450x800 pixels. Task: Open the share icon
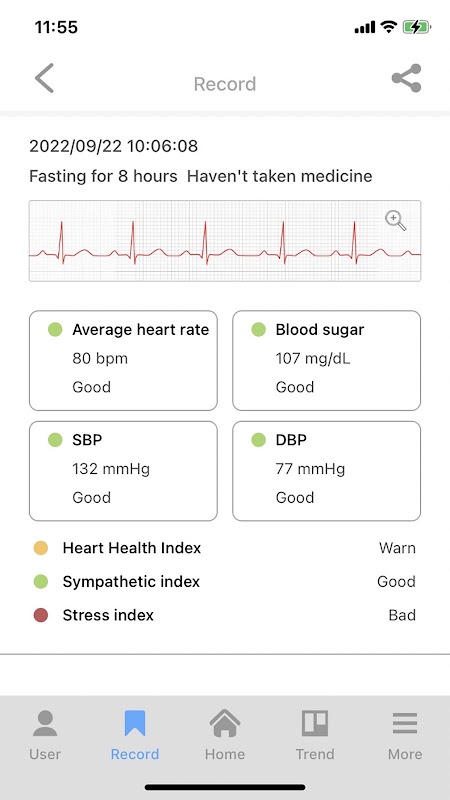(407, 78)
